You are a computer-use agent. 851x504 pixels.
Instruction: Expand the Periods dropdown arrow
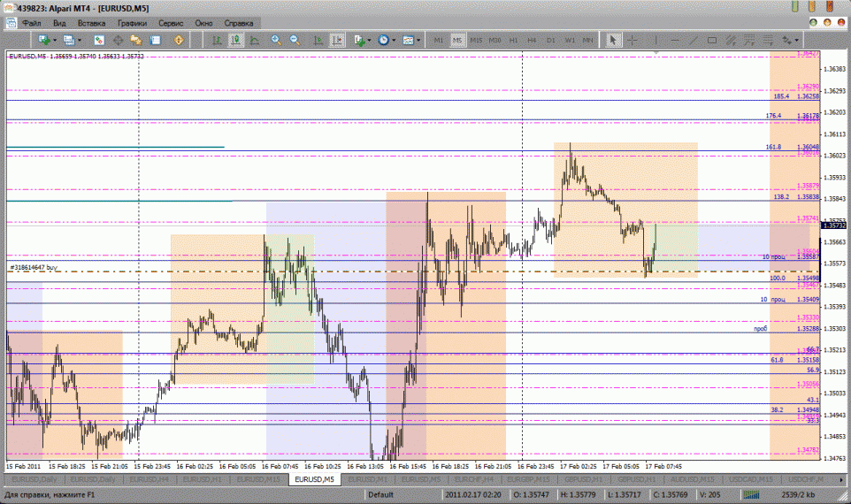(394, 40)
